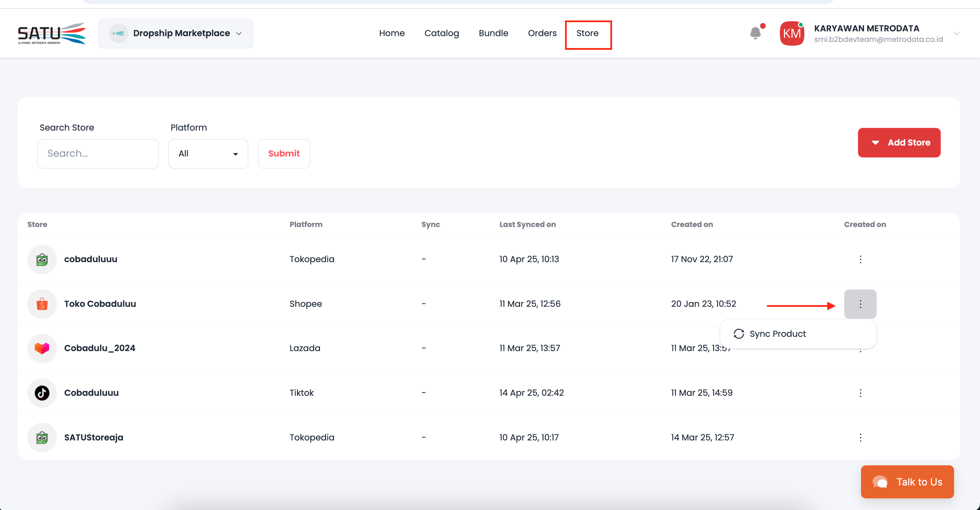Click the KM user avatar
980x510 pixels.
792,33
